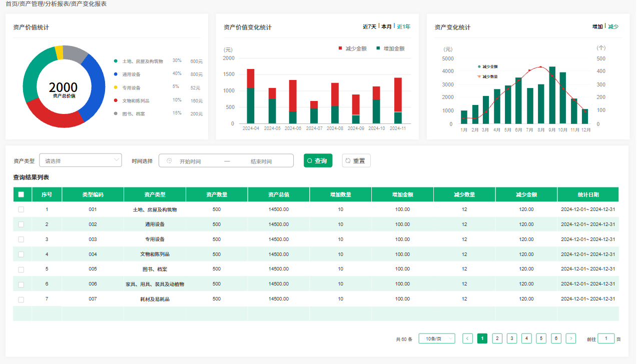637x364 pixels.
Task: Expand the 10条/页 page size selector
Action: coord(436,338)
